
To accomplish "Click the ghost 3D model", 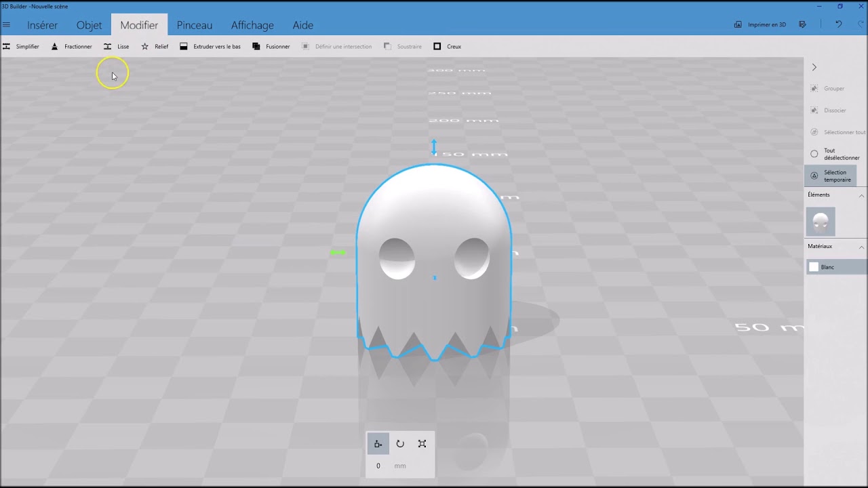I will (x=434, y=261).
